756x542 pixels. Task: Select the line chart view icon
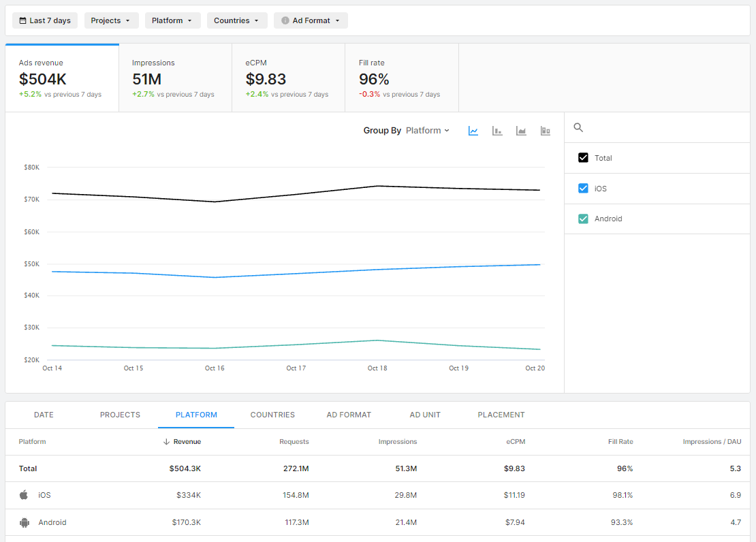tap(473, 131)
